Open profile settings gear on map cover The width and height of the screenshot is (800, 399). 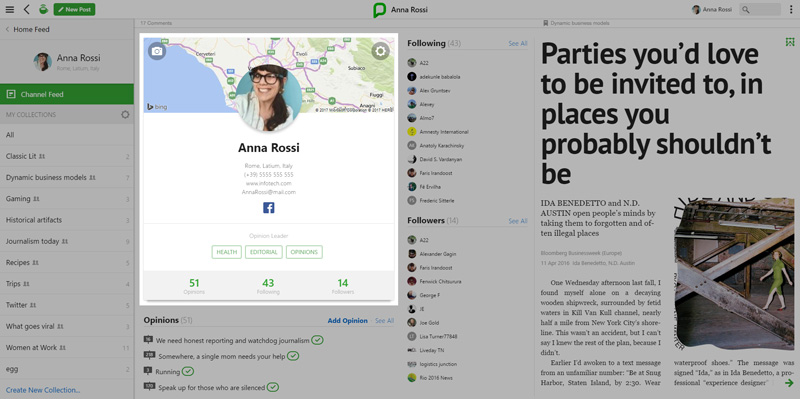point(381,51)
